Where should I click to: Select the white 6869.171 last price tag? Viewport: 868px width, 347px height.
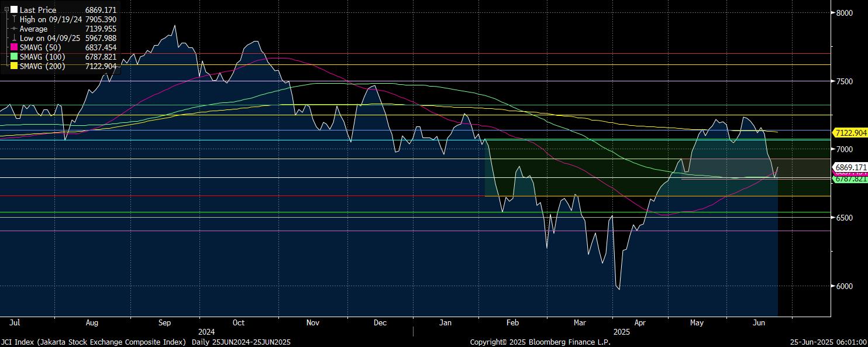(850, 167)
